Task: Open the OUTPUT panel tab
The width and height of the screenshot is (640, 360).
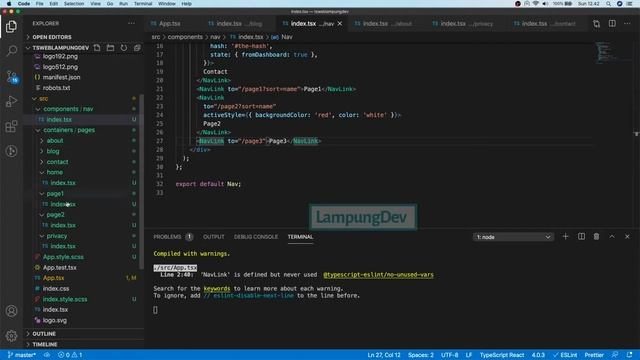Action: coord(213,237)
